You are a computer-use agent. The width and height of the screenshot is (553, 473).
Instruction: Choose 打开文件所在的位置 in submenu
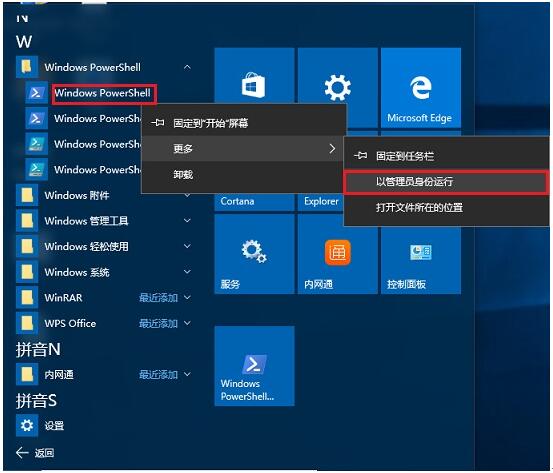(446, 207)
